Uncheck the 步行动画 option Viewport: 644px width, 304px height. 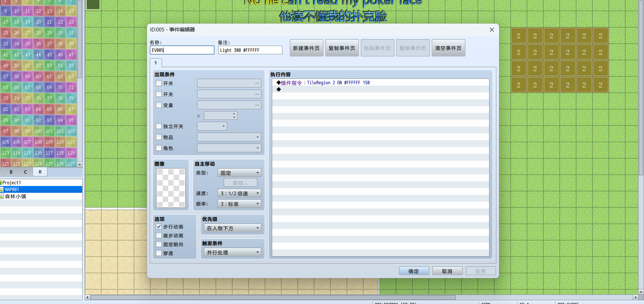159,226
